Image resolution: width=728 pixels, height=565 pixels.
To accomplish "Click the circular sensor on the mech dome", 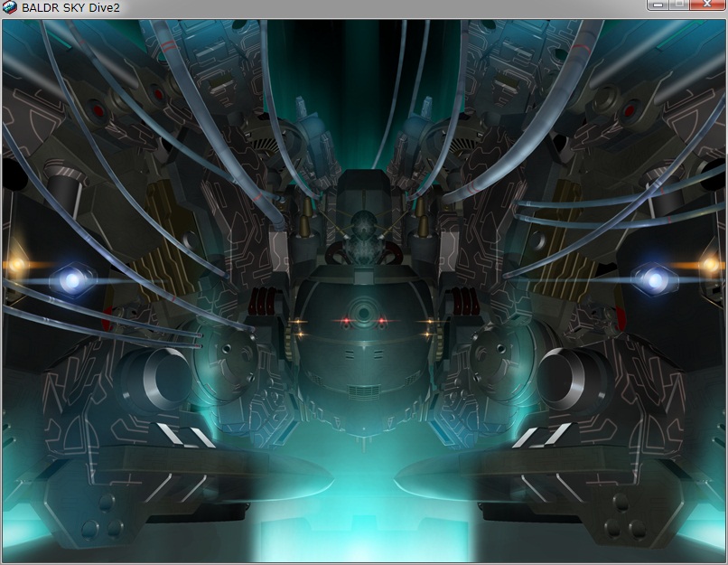I will pyautogui.click(x=363, y=313).
